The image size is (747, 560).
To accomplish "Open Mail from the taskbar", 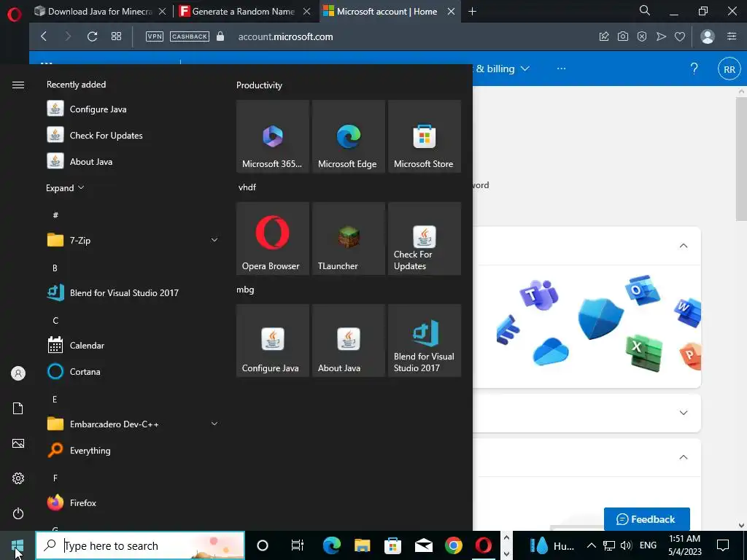I will tap(424, 545).
